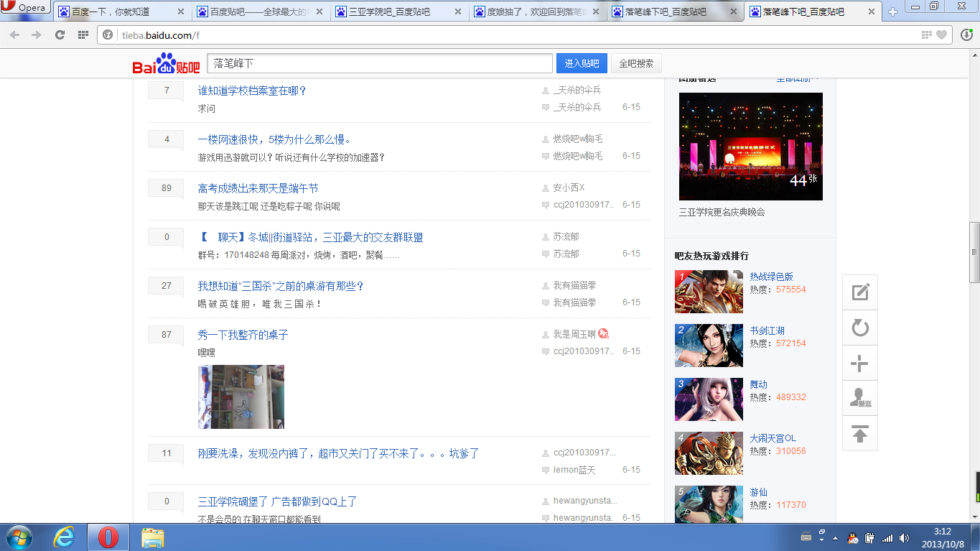The height and width of the screenshot is (551, 980).
Task: Open Speed Dial grid icon beside reload
Action: [x=83, y=34]
